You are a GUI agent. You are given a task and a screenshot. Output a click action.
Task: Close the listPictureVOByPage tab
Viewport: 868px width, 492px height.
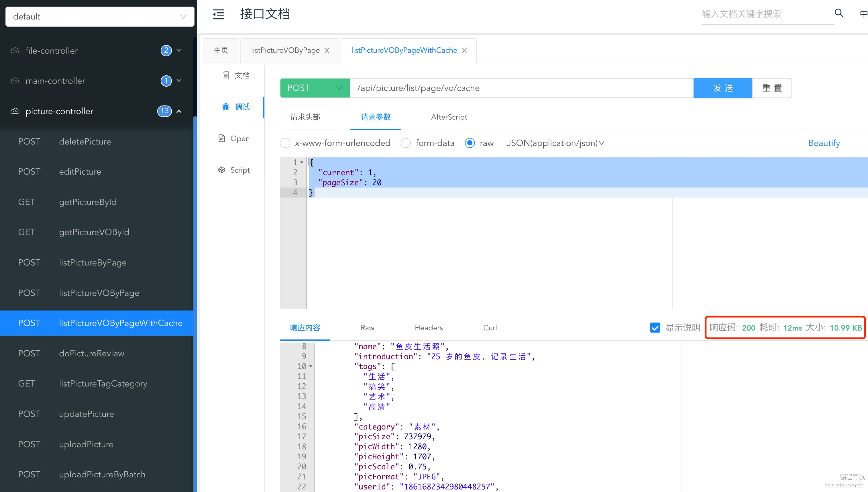pos(327,50)
